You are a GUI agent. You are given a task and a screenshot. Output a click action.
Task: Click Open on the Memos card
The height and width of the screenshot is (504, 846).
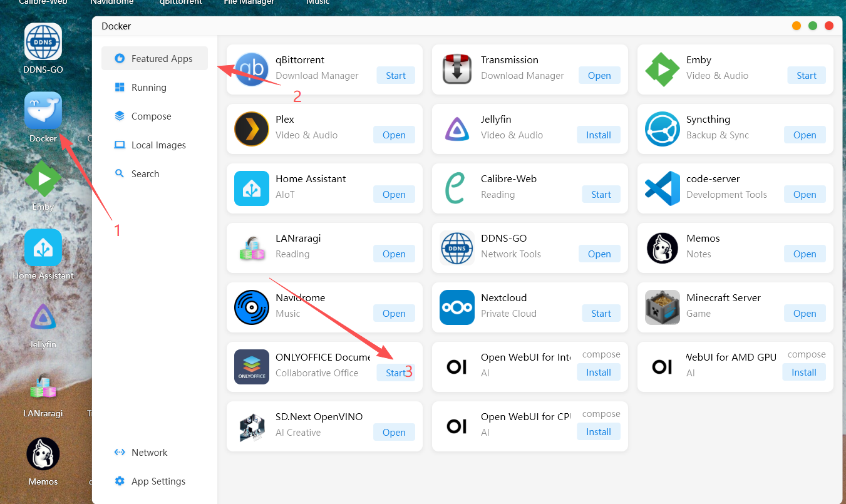pyautogui.click(x=805, y=254)
